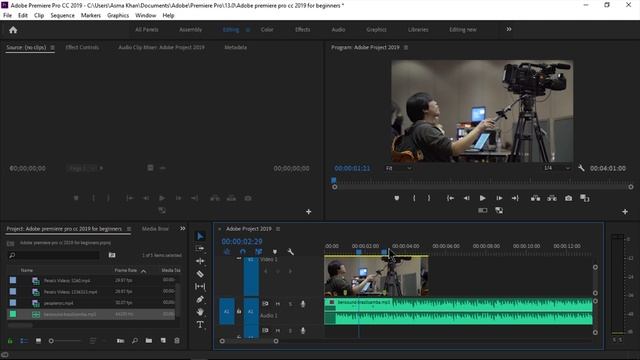Delete selected item with trash icon

coord(177,340)
